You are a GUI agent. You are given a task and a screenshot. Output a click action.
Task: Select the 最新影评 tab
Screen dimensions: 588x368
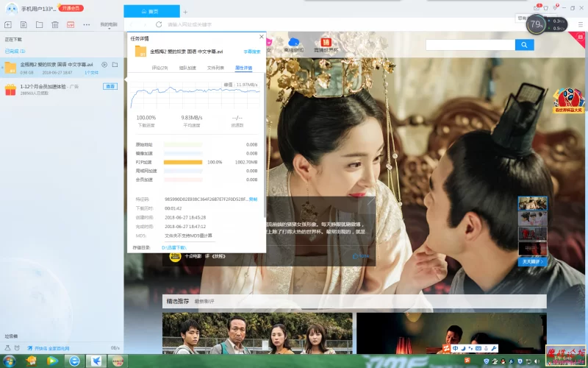(204, 302)
